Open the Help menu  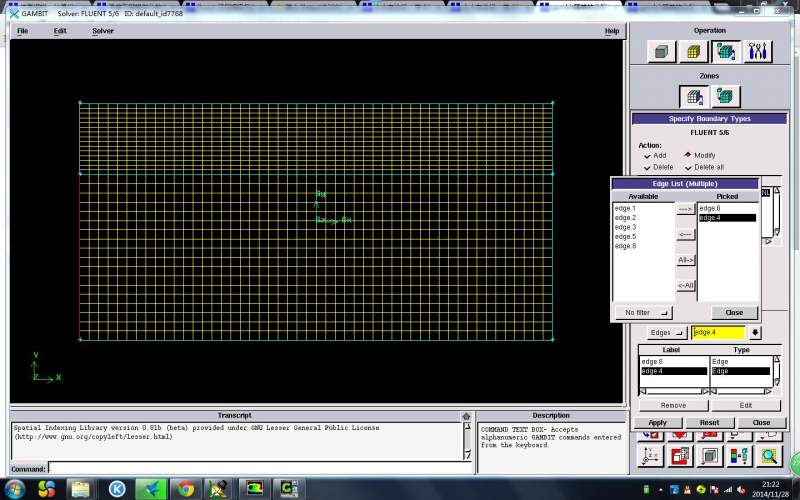pyautogui.click(x=612, y=31)
